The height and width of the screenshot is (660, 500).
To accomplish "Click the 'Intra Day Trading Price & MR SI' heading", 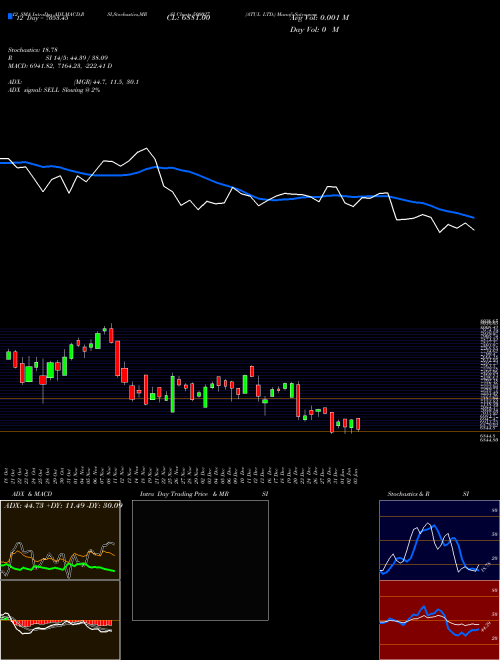I will [x=204, y=494].
